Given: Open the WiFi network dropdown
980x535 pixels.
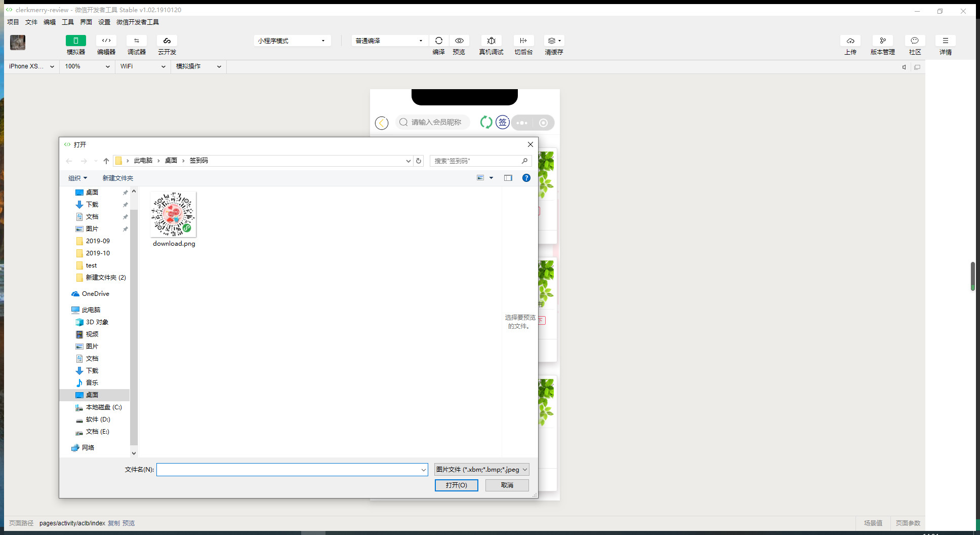Looking at the screenshot, I should pos(143,66).
